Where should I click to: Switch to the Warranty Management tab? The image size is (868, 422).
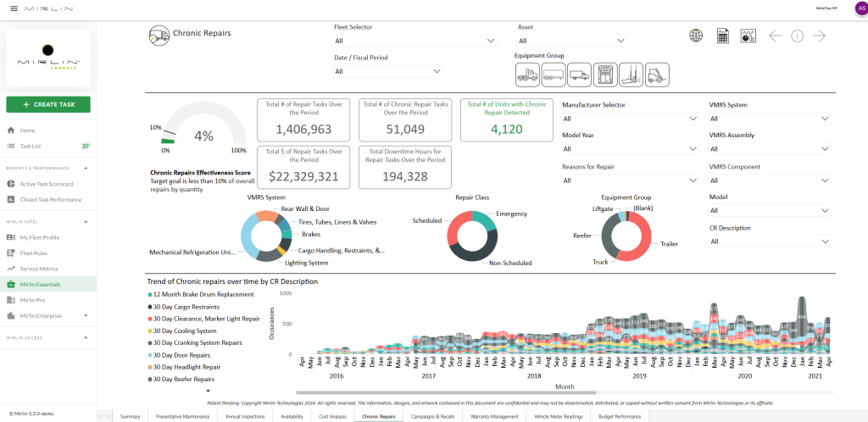494,416
